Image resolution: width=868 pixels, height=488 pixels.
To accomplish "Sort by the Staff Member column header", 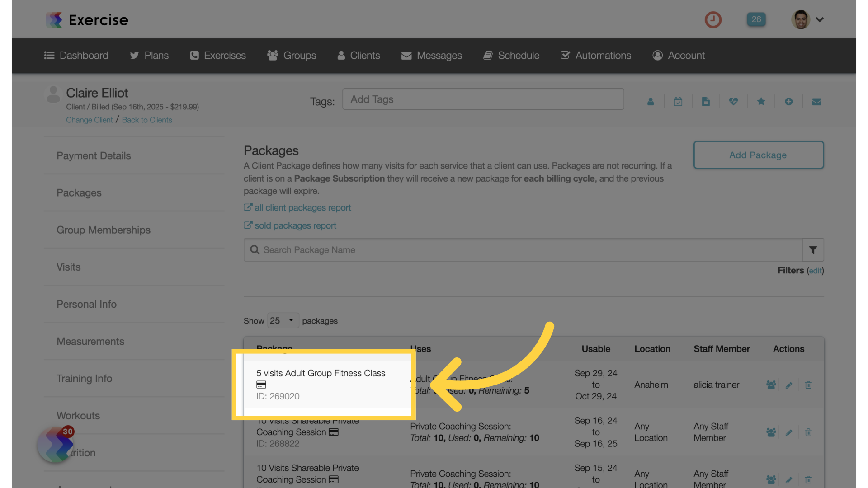I will (722, 349).
